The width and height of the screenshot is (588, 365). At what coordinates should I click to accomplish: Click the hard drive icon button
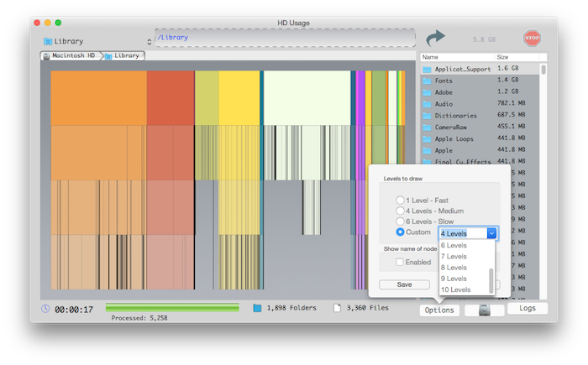click(x=484, y=310)
